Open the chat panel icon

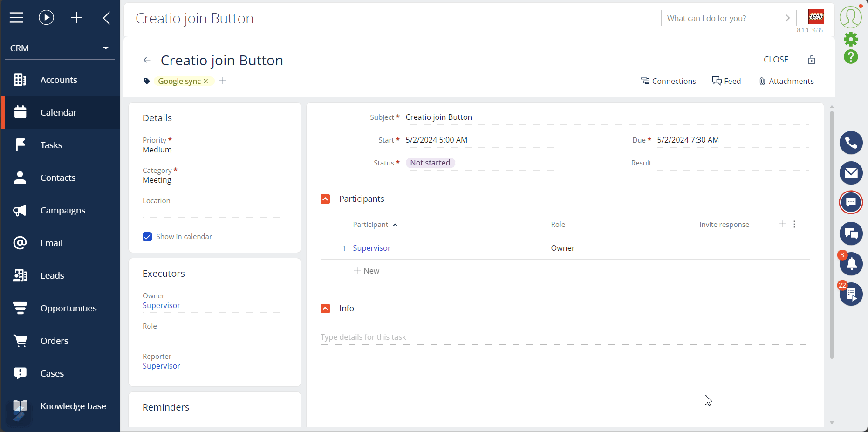click(851, 202)
